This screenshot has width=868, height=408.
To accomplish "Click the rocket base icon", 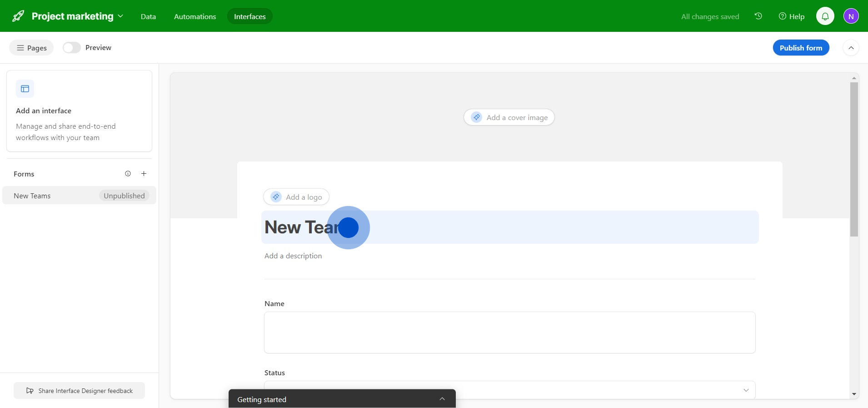I will coord(18,16).
